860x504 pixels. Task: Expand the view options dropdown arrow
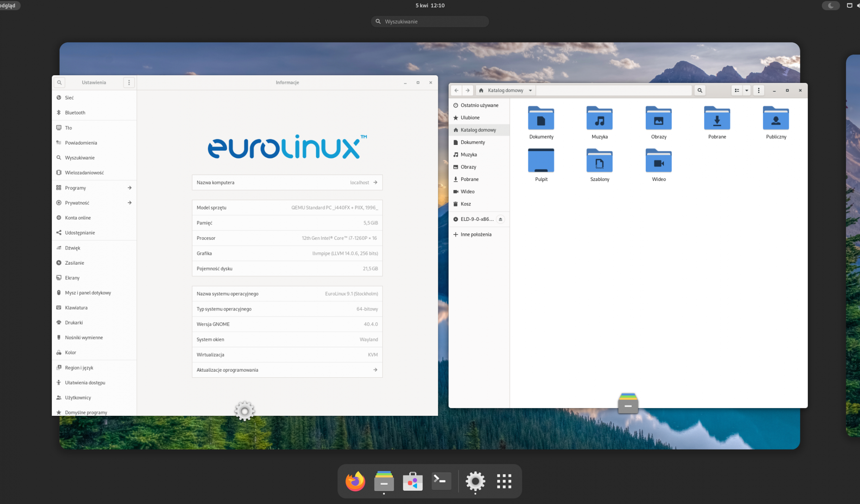(x=747, y=90)
